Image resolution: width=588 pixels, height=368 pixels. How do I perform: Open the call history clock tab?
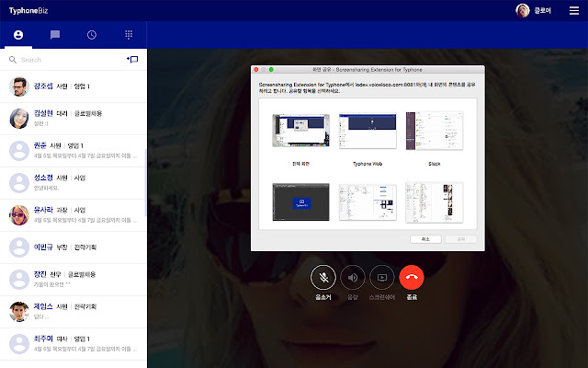coord(92,35)
